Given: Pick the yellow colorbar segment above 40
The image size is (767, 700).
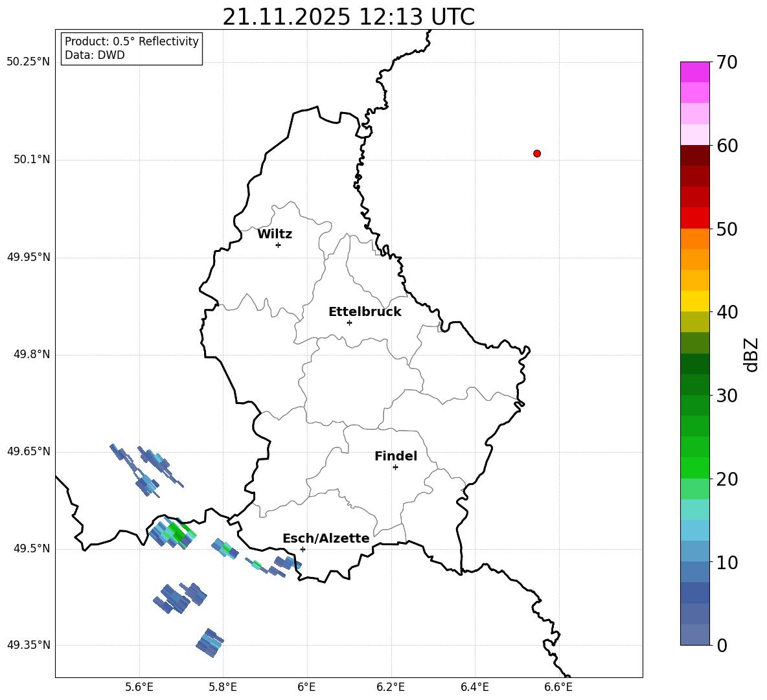Looking at the screenshot, I should [x=694, y=301].
